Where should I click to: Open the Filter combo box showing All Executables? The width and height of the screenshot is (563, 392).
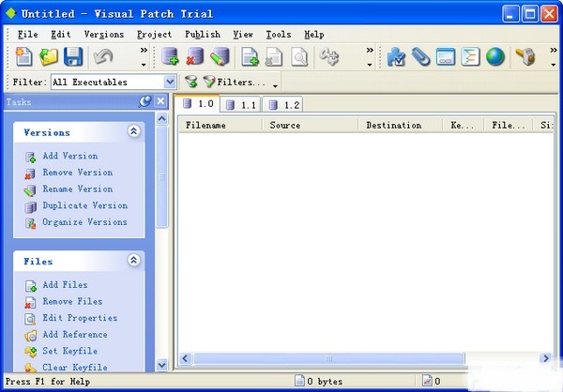(113, 83)
